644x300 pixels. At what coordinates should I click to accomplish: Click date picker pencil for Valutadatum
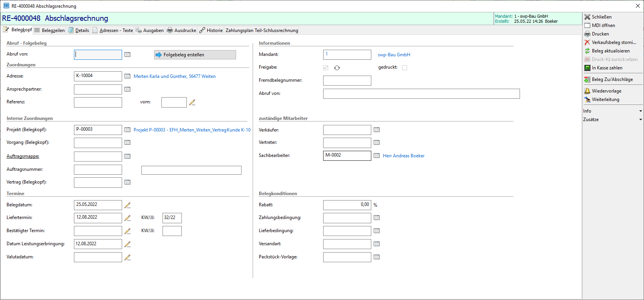click(x=127, y=258)
